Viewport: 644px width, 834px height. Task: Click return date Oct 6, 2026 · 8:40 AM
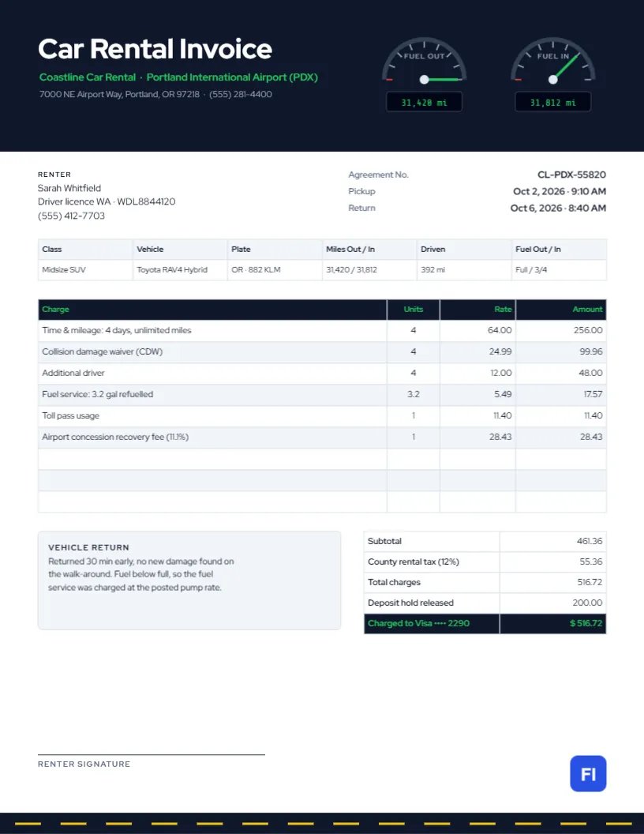pos(558,208)
